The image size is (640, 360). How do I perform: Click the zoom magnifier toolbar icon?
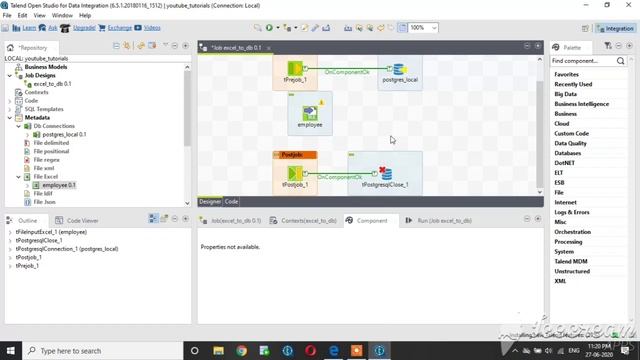257,28
